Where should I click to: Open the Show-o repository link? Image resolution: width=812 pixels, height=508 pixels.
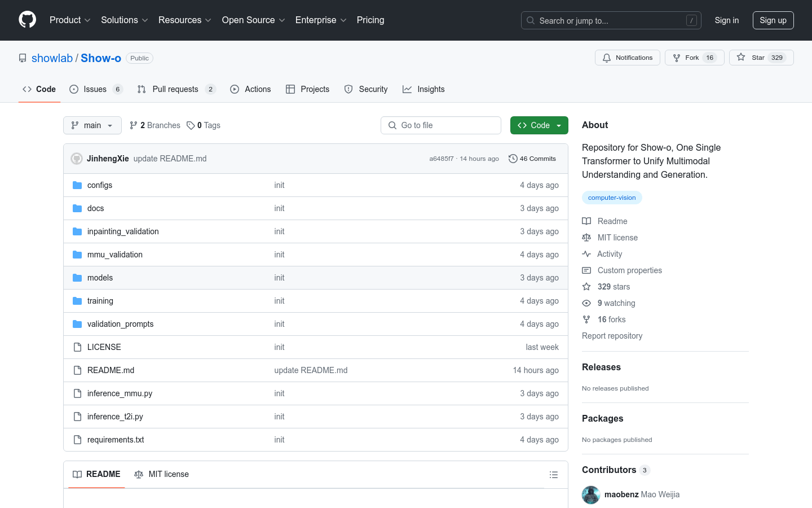pos(101,58)
